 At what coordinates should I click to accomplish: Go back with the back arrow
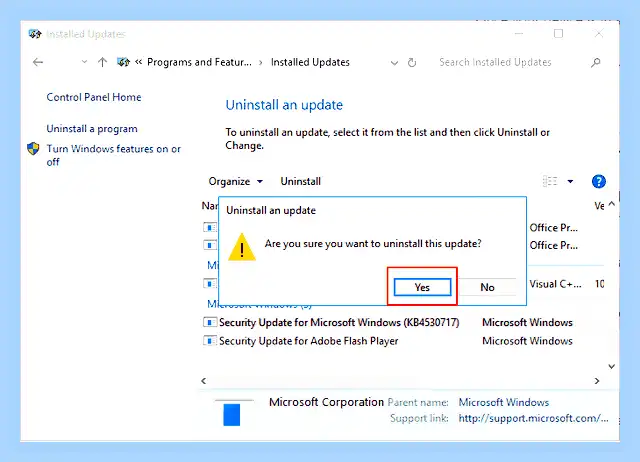(38, 62)
